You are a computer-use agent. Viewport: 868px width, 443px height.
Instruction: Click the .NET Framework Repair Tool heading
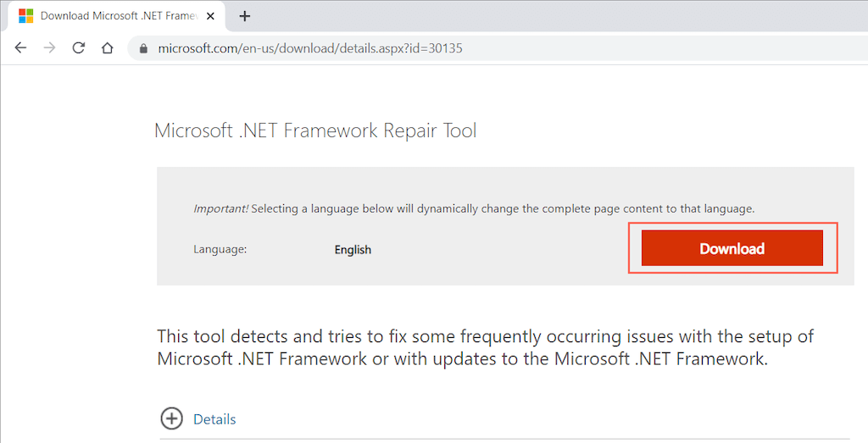coord(315,130)
